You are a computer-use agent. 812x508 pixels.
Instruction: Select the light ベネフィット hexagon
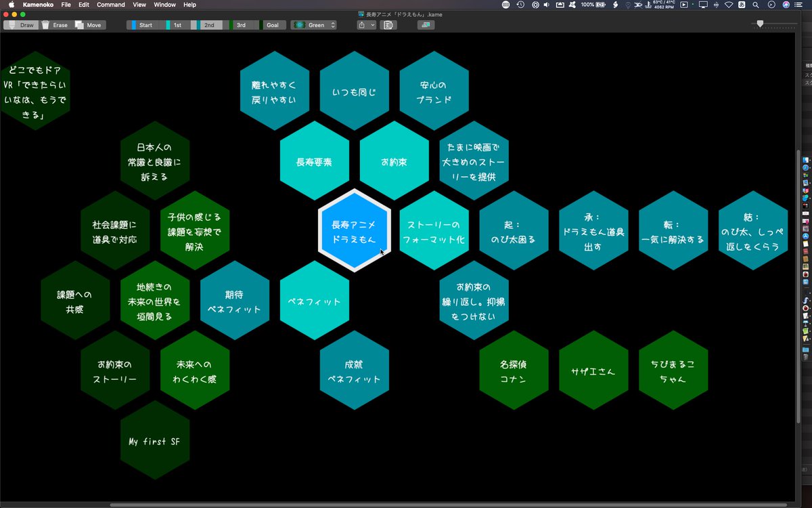tap(314, 301)
